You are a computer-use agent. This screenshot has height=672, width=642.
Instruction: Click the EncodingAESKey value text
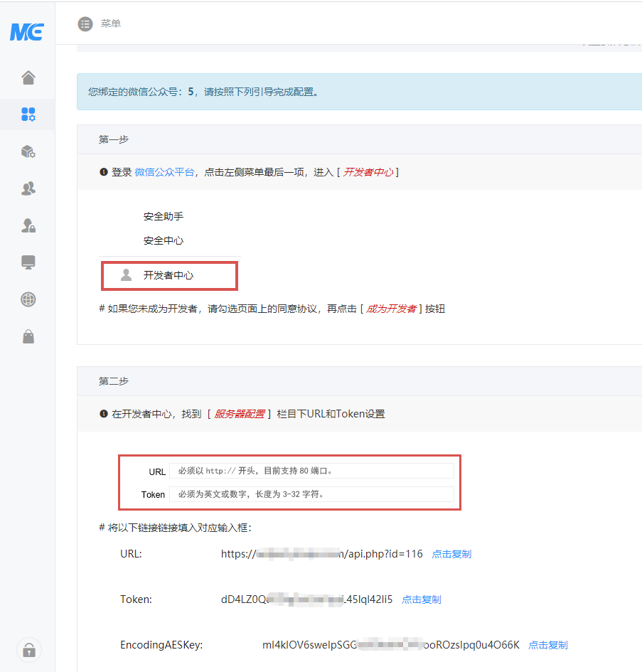pos(391,645)
